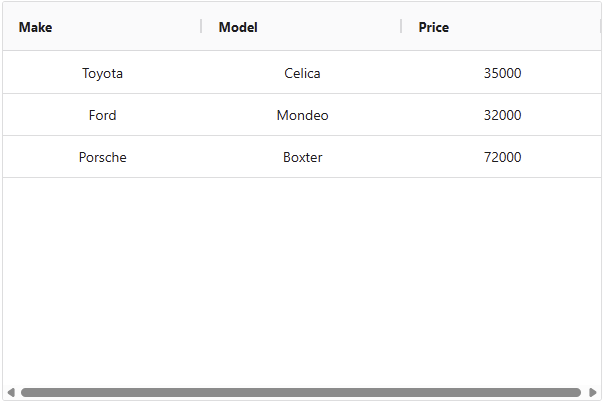Click the Porsche cell
This screenshot has width=603, height=401.
click(102, 157)
